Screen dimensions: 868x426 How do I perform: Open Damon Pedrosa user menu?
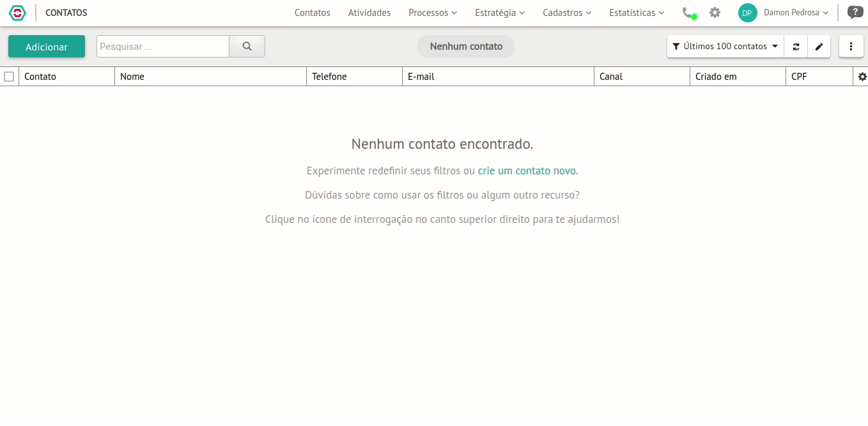tap(796, 13)
